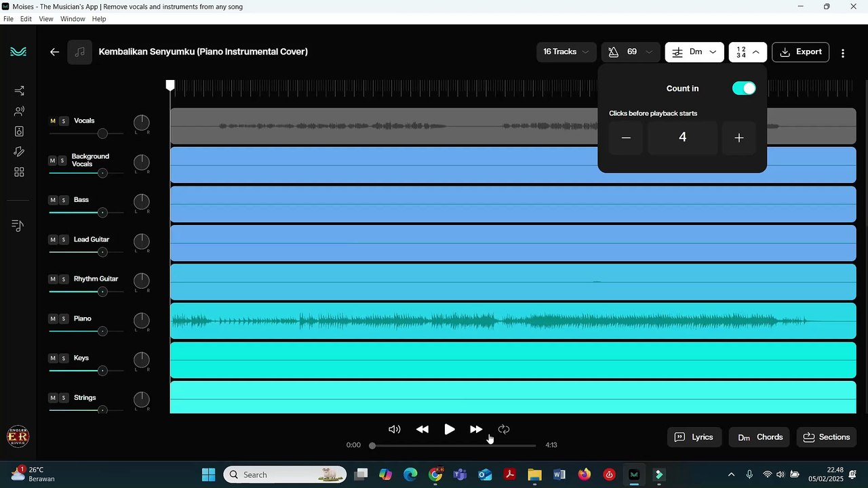Toggle the loop repeat icon
The height and width of the screenshot is (488, 868).
tap(503, 429)
